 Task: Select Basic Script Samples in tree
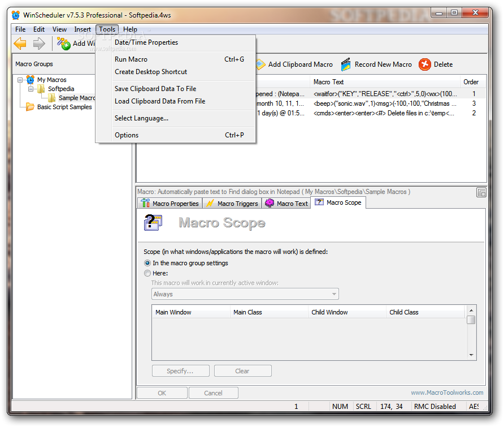tap(64, 107)
